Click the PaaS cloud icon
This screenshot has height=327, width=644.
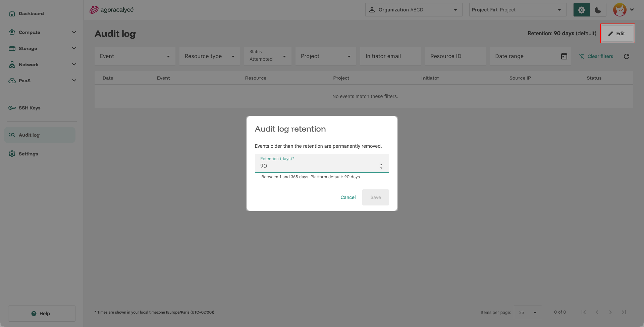(12, 81)
